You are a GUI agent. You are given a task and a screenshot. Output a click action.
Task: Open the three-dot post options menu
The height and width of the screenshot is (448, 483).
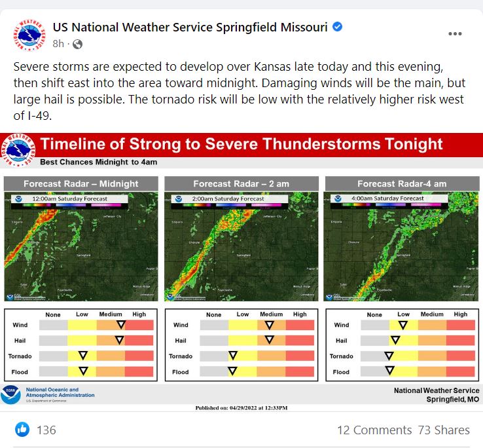(x=455, y=33)
